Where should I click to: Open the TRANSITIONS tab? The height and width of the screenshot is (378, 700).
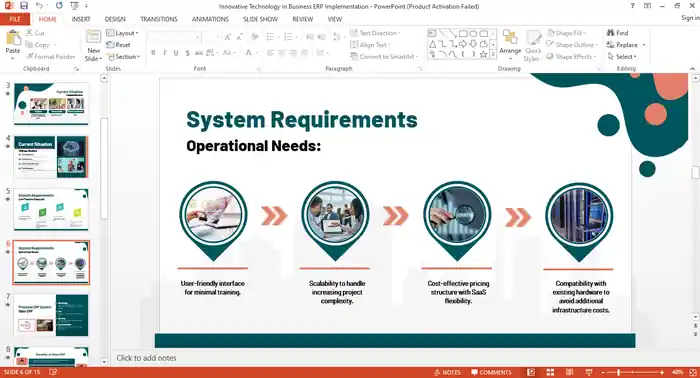pos(158,19)
